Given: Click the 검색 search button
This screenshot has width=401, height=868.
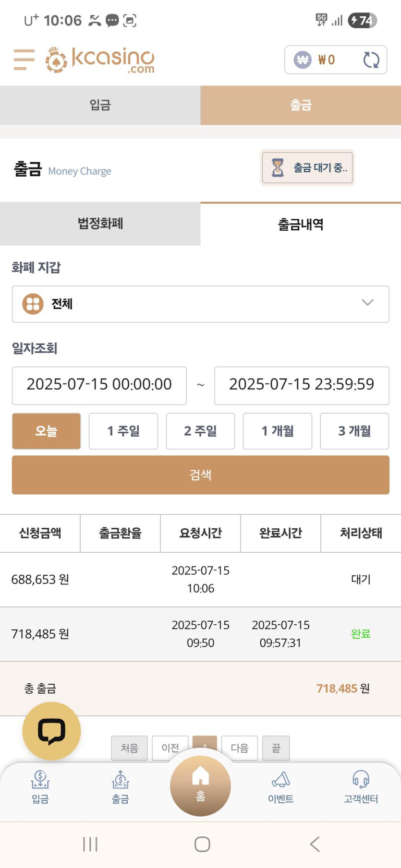Looking at the screenshot, I should click(x=200, y=475).
